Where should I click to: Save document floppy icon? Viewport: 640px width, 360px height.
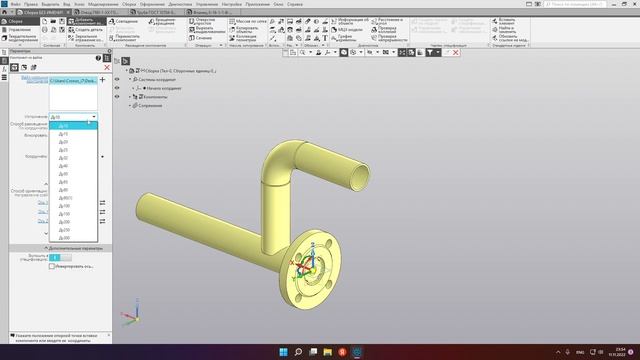click(62, 21)
